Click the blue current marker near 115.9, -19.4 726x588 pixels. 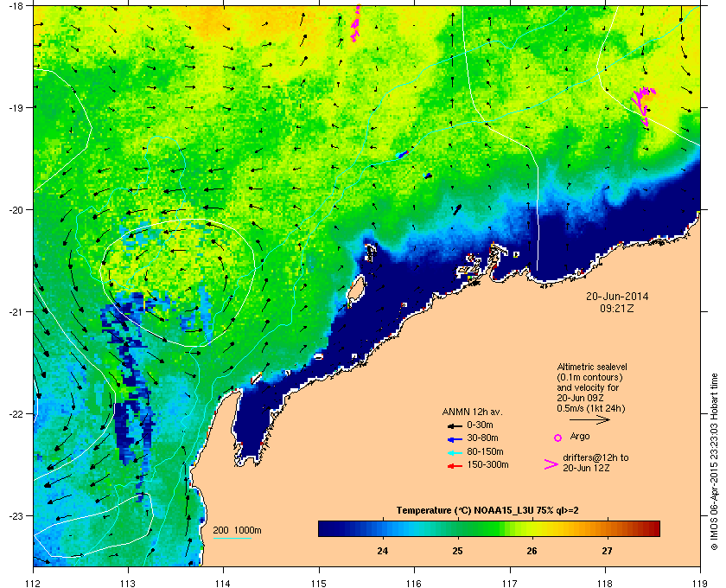pyautogui.click(x=404, y=154)
